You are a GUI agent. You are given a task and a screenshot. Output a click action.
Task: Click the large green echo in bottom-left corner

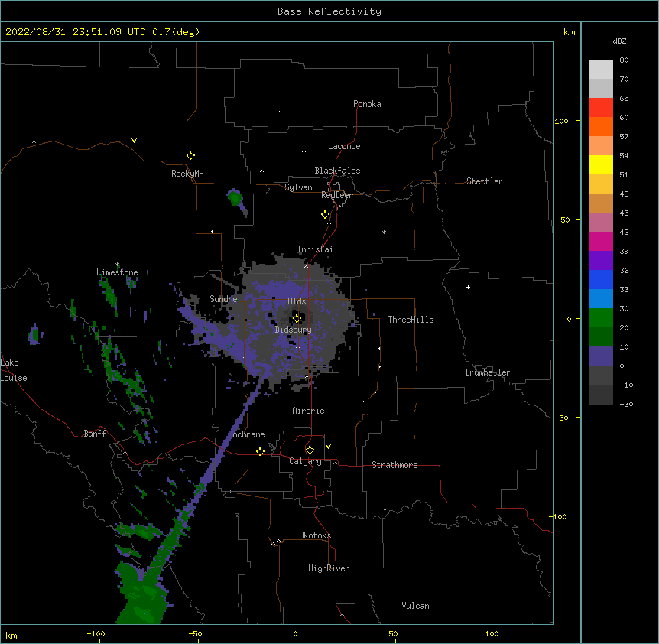[141, 595]
